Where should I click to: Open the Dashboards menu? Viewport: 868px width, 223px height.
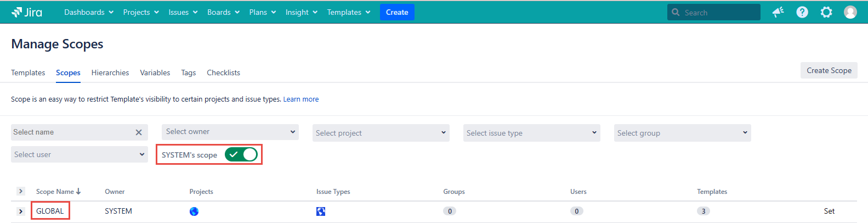point(89,12)
